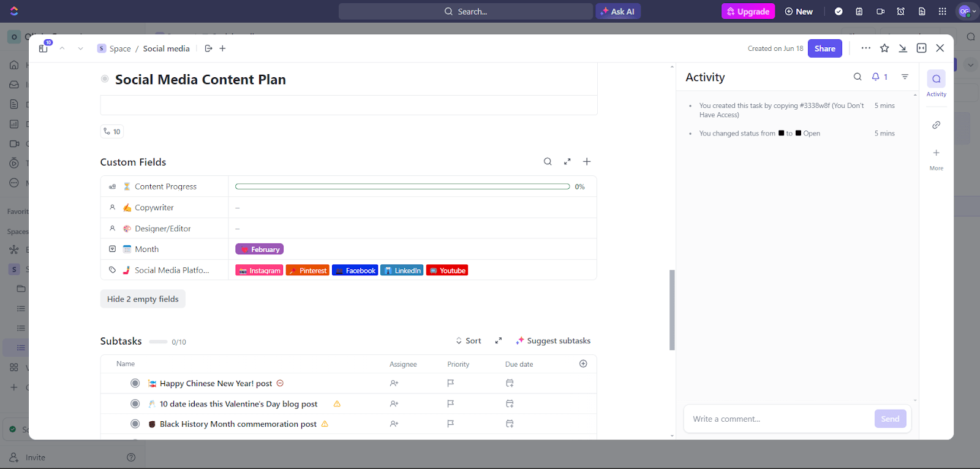Viewport: 980px width, 469px height.
Task: Click the move task icon beside breadcrumb
Action: point(208,48)
